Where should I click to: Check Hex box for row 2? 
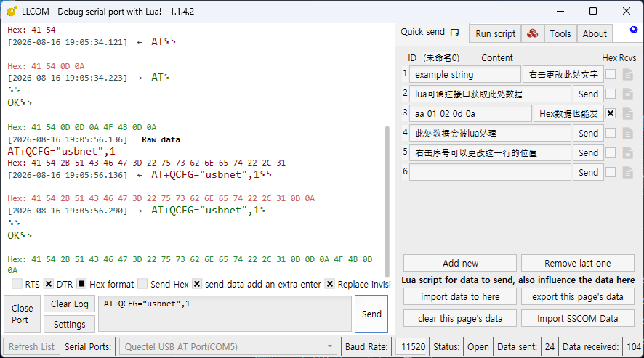[x=611, y=94]
